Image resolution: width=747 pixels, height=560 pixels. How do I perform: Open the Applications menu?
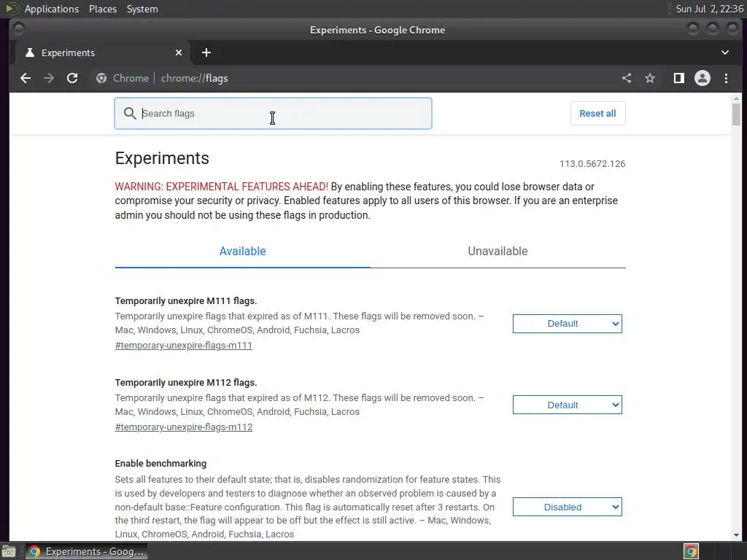[x=52, y=9]
